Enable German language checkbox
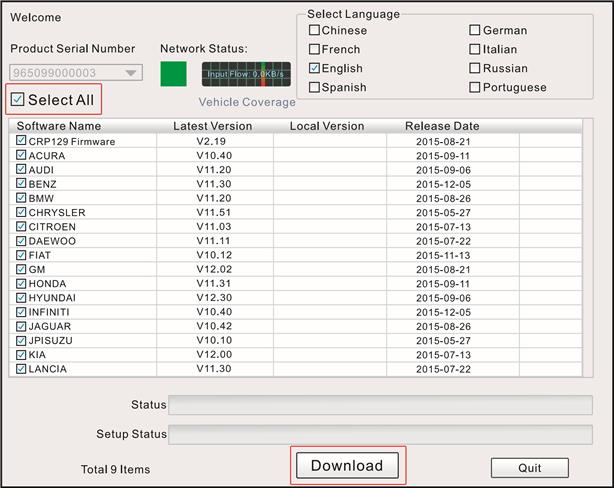Image resolution: width=614 pixels, height=488 pixels. [475, 30]
